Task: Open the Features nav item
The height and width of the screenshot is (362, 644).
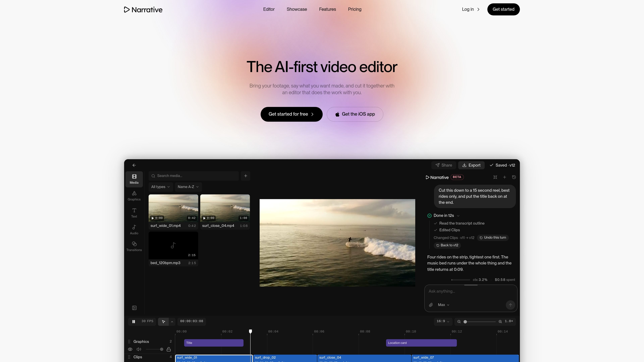Action: click(328, 9)
